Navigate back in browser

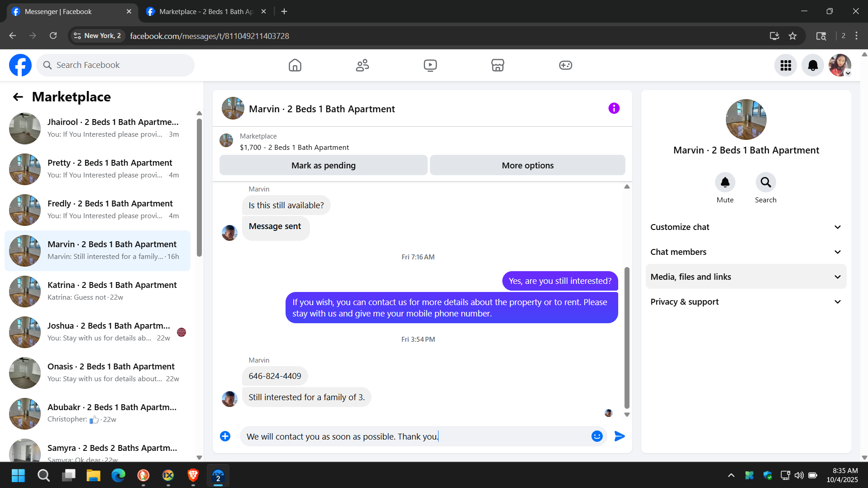(x=13, y=36)
